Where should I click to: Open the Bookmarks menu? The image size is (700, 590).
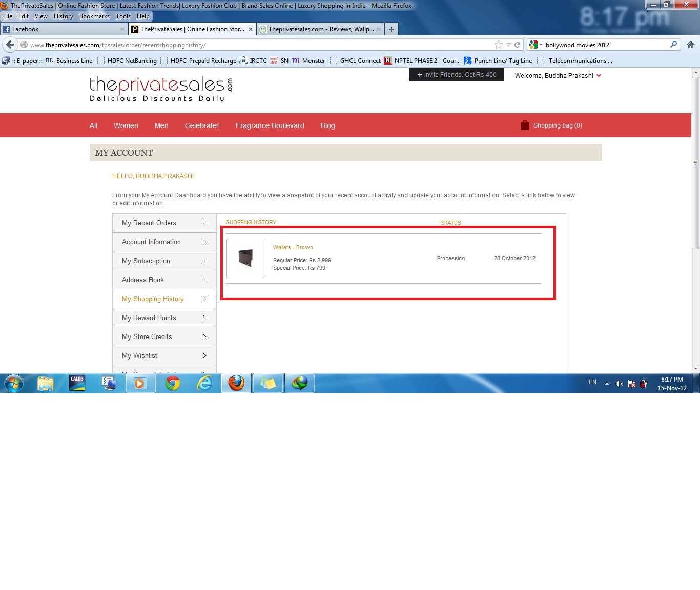pos(94,16)
